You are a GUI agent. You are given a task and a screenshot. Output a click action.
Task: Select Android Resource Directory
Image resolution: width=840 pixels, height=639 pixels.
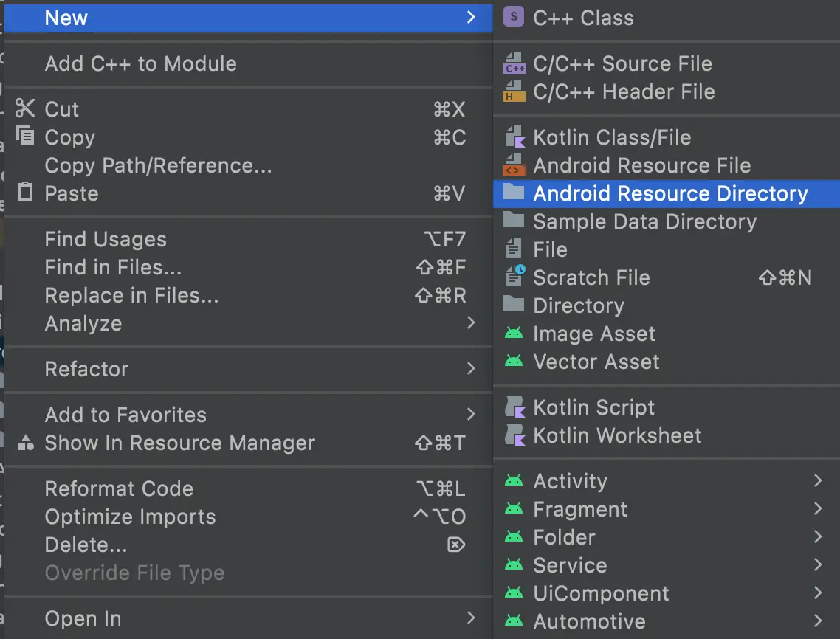(x=669, y=194)
